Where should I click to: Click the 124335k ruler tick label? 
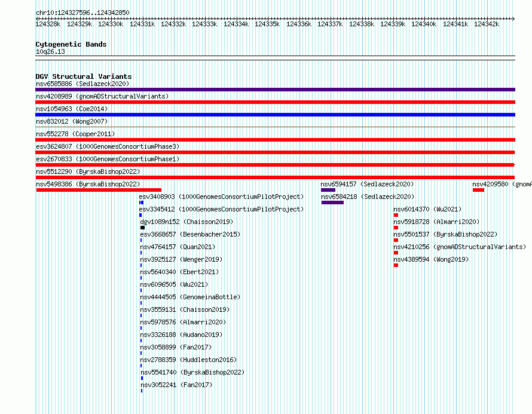tap(267, 24)
